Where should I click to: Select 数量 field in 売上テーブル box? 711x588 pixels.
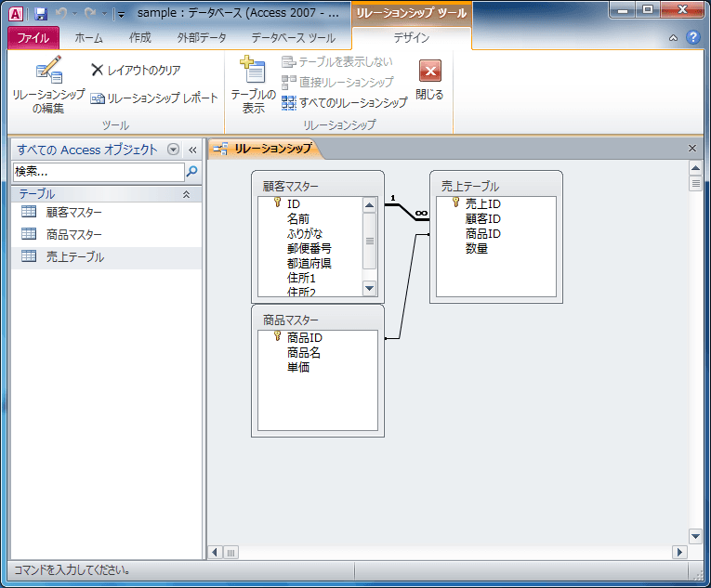[477, 248]
